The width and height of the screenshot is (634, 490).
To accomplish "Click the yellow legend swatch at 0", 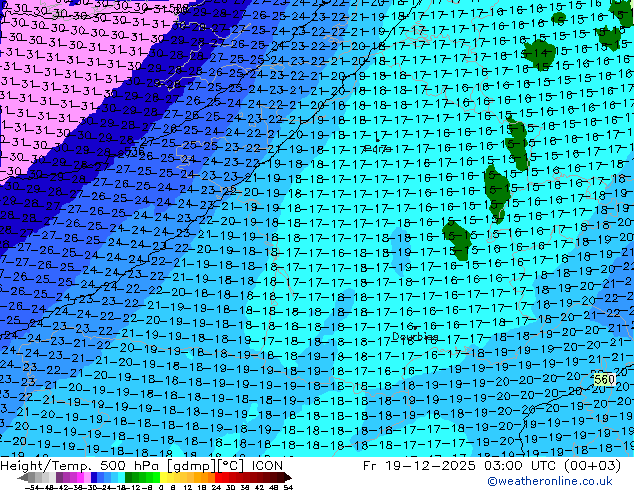I will (163, 477).
